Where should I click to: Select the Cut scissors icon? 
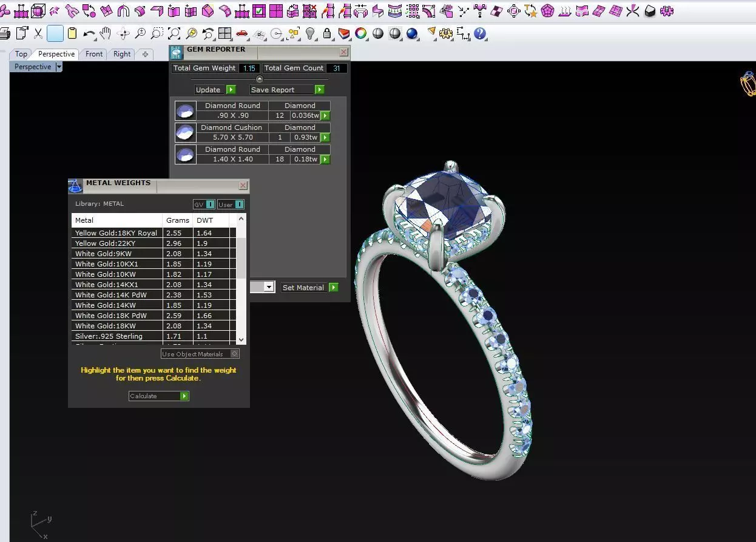click(x=38, y=33)
